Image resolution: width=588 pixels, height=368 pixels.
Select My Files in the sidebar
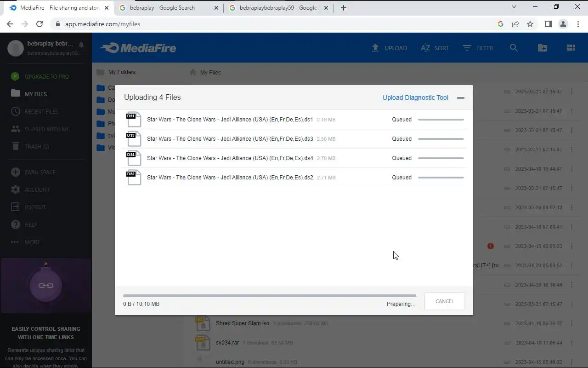pyautogui.click(x=29, y=94)
